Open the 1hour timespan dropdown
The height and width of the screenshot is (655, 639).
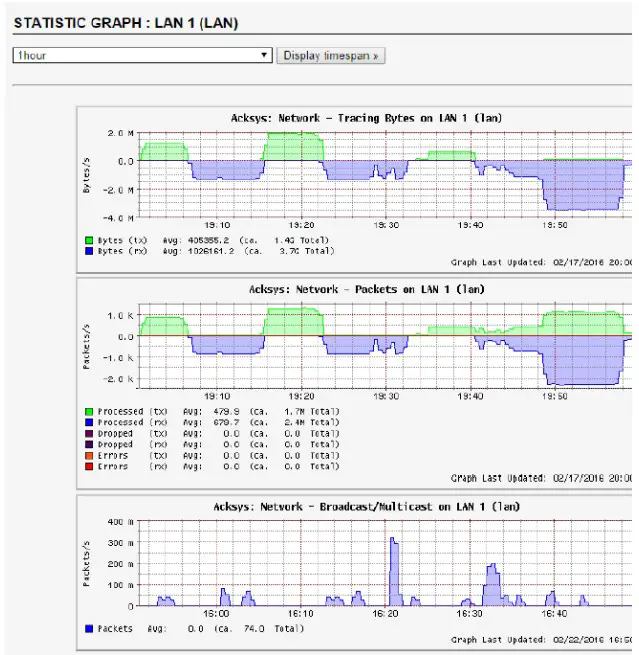(142, 56)
